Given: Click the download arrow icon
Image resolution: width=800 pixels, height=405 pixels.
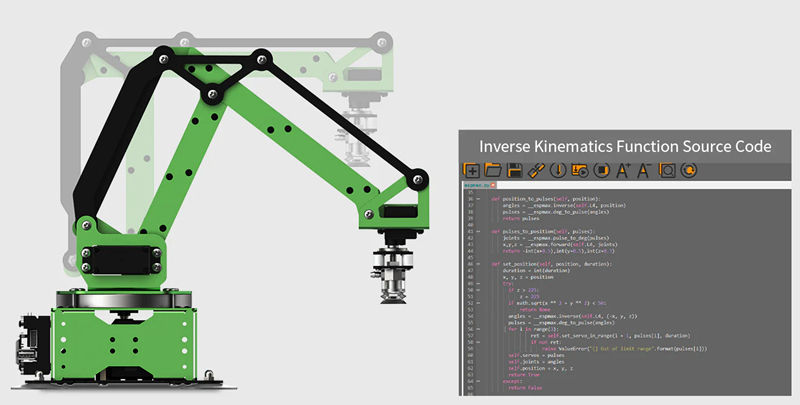Looking at the screenshot, I should [x=558, y=171].
